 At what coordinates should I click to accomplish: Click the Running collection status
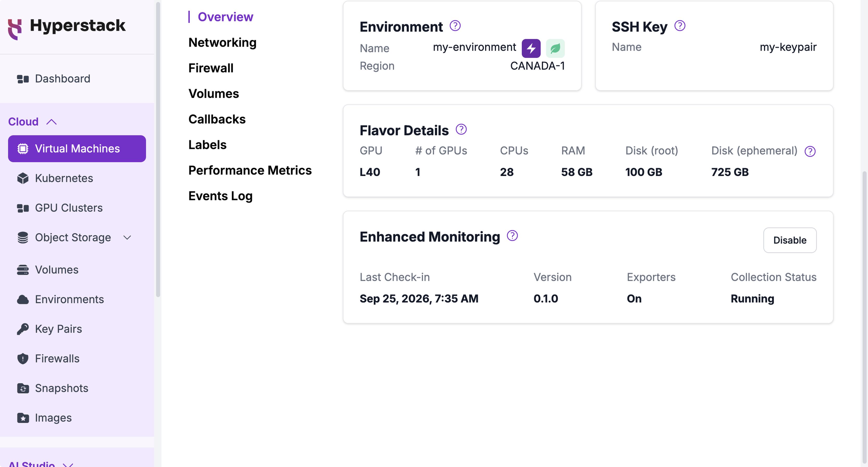[752, 299]
